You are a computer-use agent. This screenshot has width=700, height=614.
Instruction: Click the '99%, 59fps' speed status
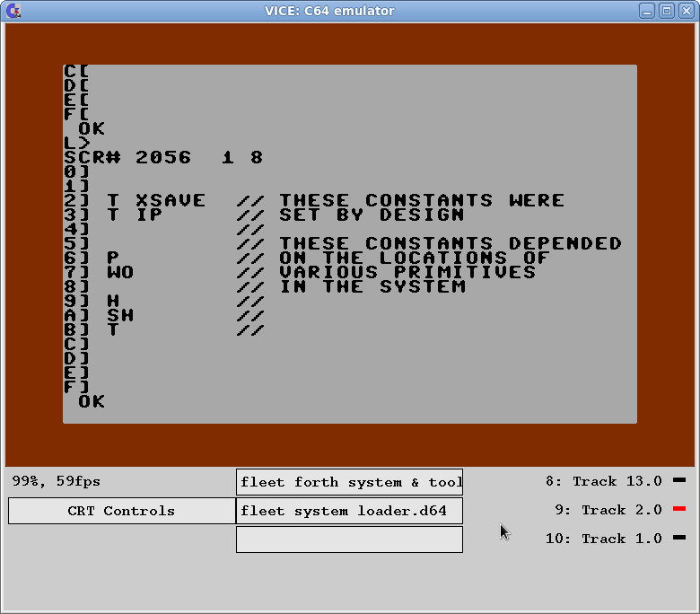(57, 481)
